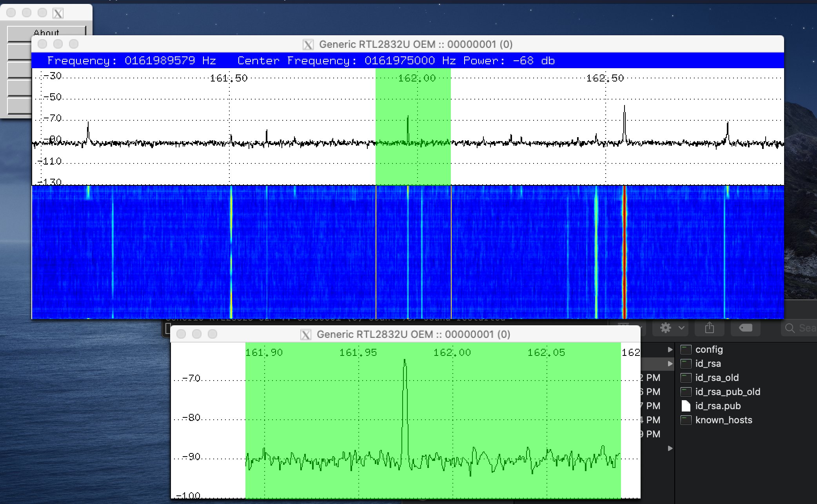Click the Frequency readout 0161989579 Hz
This screenshot has width=817, height=504.
(x=132, y=61)
